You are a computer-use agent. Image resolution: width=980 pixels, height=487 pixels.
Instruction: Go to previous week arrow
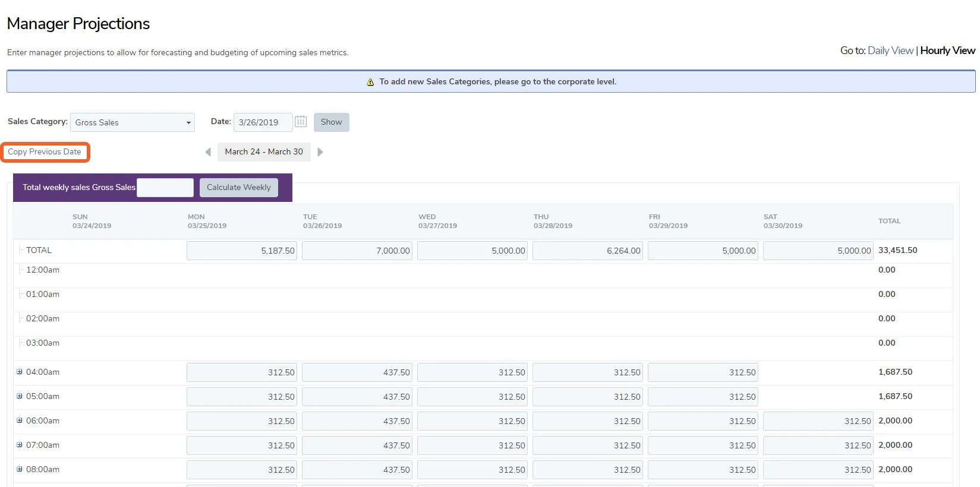(x=208, y=152)
